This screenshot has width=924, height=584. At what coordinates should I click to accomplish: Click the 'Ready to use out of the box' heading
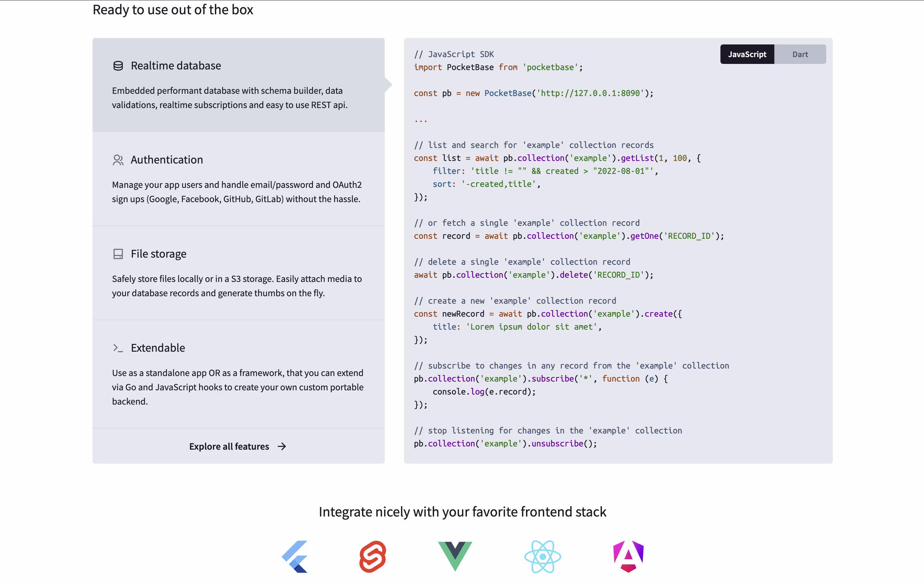tap(173, 10)
